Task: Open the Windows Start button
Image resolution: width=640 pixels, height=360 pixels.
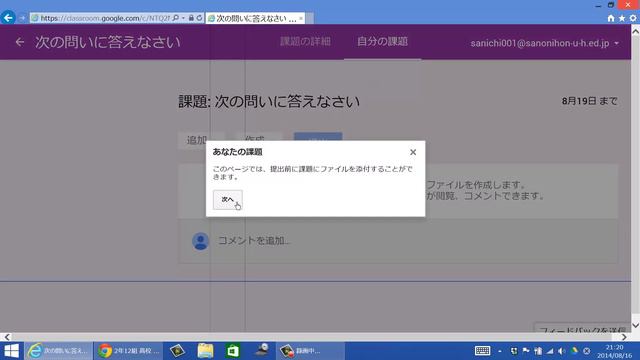Action: [x=11, y=351]
